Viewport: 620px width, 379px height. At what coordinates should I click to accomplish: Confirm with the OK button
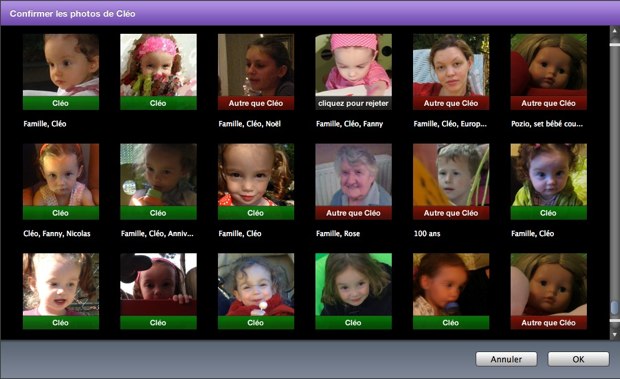(x=578, y=359)
